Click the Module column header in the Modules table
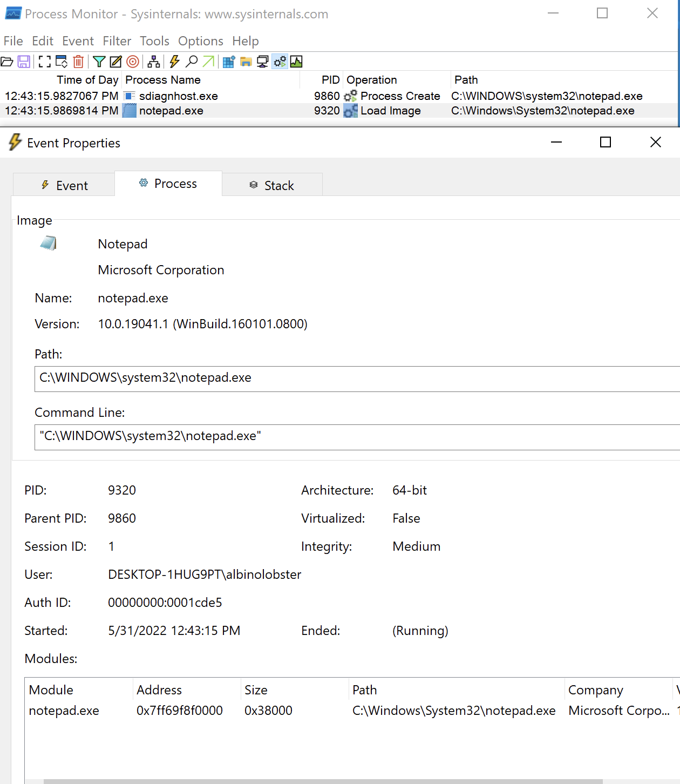This screenshot has height=784, width=680. [x=79, y=690]
